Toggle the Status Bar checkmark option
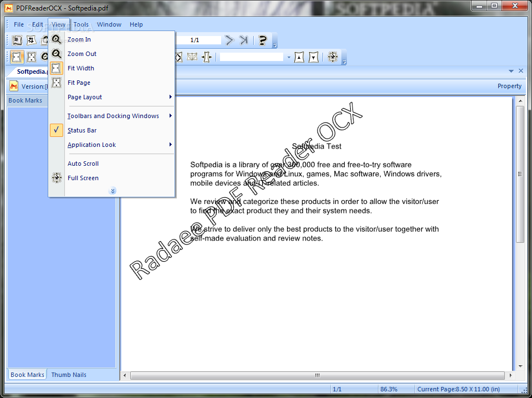The image size is (532, 398). pyautogui.click(x=111, y=130)
